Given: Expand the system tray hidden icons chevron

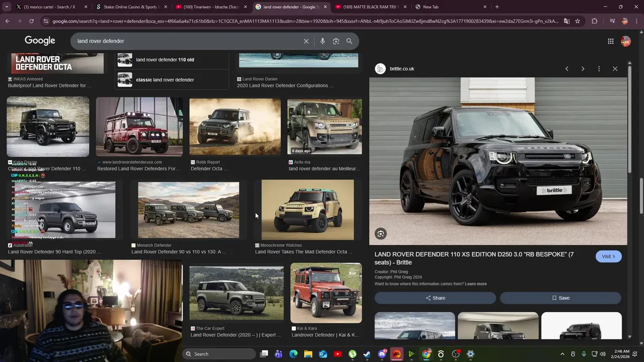Looking at the screenshot, I should pos(562,354).
